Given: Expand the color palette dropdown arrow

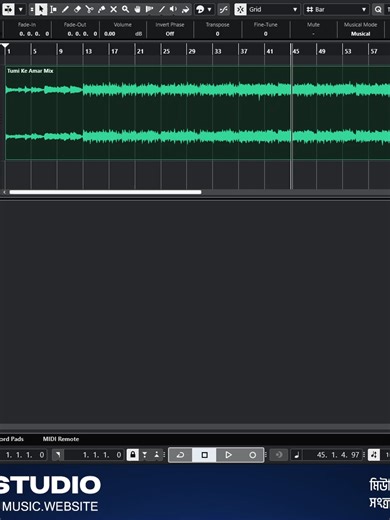Looking at the screenshot, I should (x=209, y=9).
